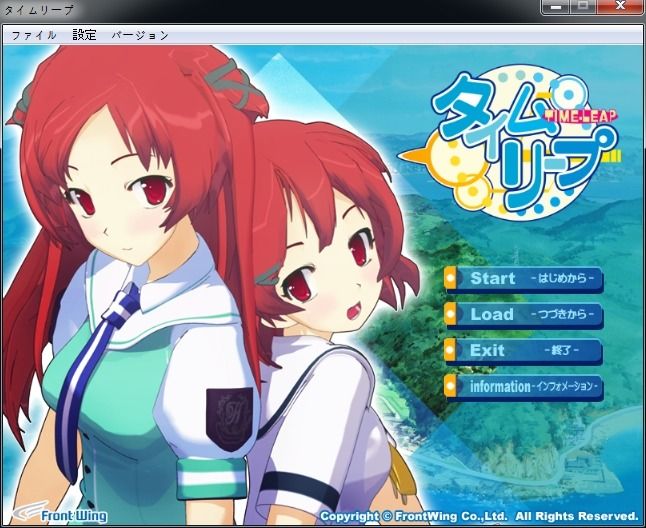The height and width of the screenshot is (528, 646).
Task: Quit the game with Exit button
Action: 524,351
